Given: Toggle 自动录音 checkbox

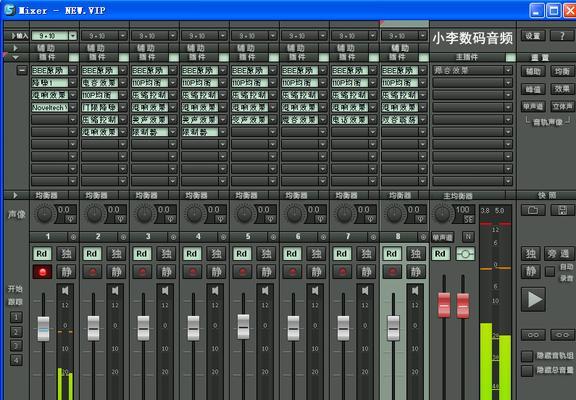Looking at the screenshot, I should point(550,272).
